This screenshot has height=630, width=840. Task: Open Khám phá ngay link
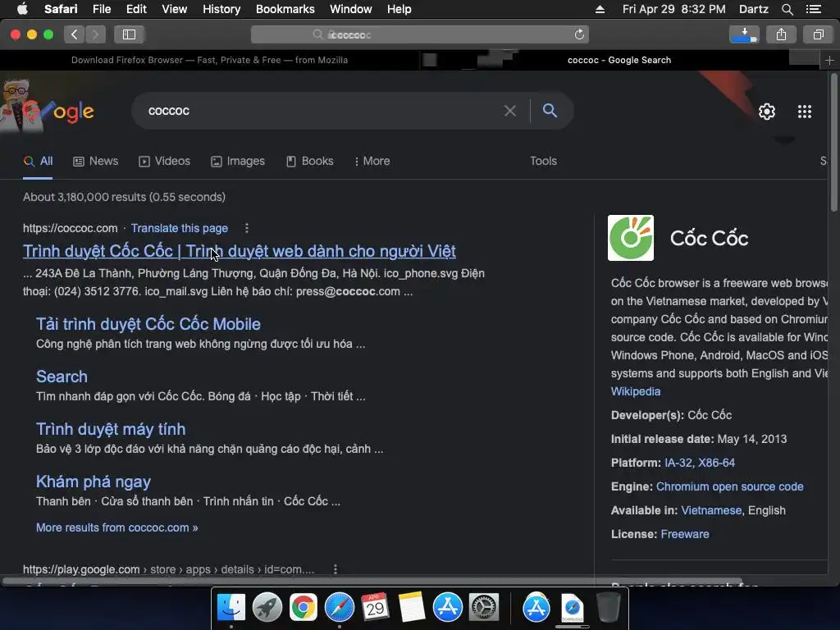(x=94, y=482)
